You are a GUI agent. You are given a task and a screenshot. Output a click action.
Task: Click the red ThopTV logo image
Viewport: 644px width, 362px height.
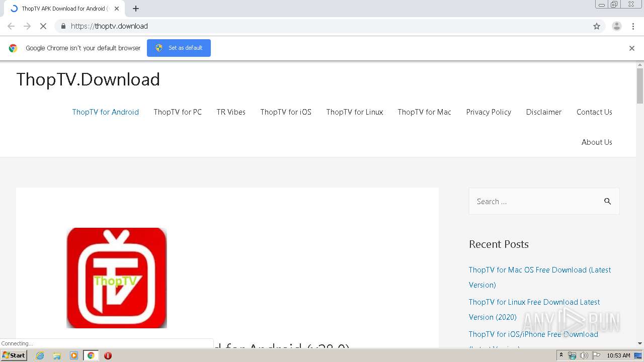coord(117,278)
